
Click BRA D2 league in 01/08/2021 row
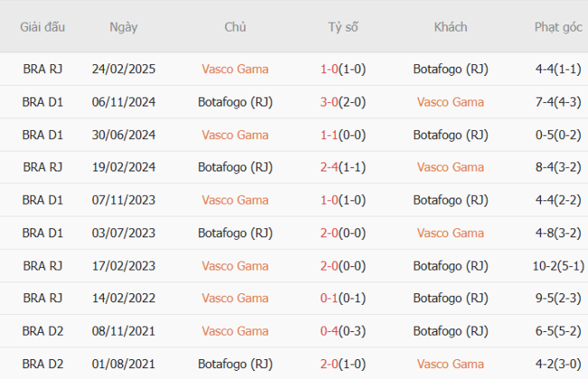(x=43, y=364)
